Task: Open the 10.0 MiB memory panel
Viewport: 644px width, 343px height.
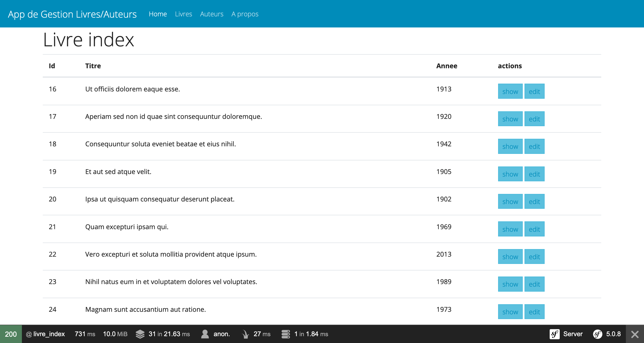Action: [115, 334]
